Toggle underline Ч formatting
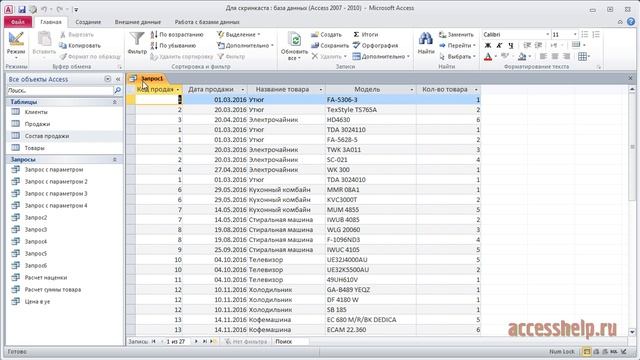640x360 pixels. (511, 46)
